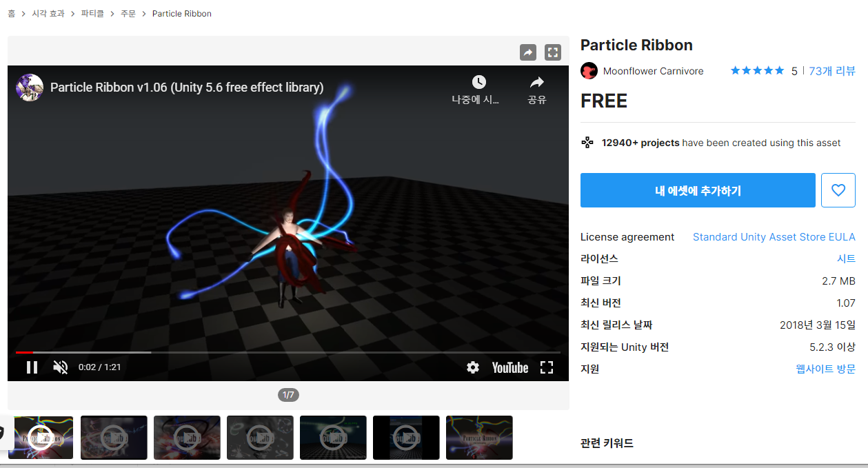The image size is (868, 468).
Task: Click the '12940+ projects' text
Action: tap(640, 143)
